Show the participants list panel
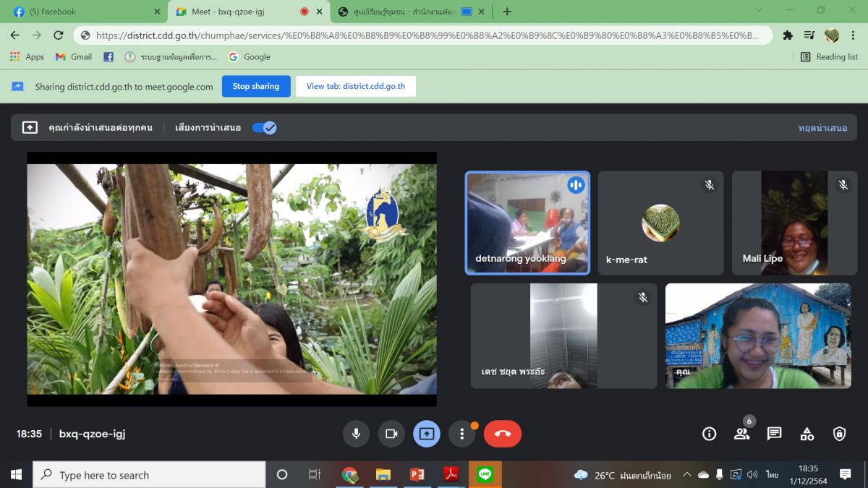The width and height of the screenshot is (868, 488). (742, 434)
